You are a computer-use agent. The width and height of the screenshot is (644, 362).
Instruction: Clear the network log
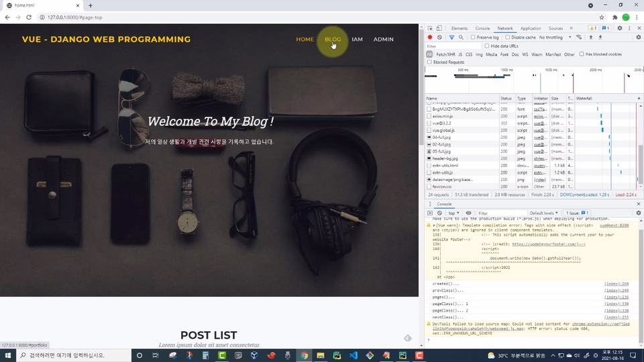(x=439, y=38)
